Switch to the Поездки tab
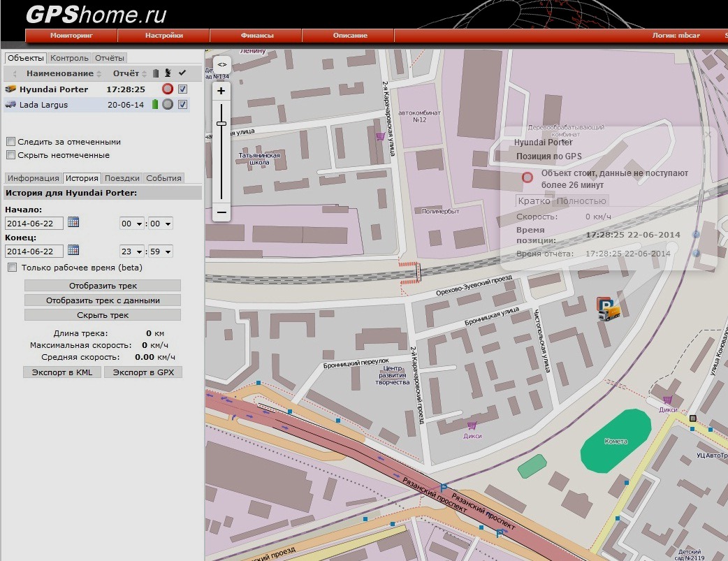The width and height of the screenshot is (728, 561). click(122, 178)
